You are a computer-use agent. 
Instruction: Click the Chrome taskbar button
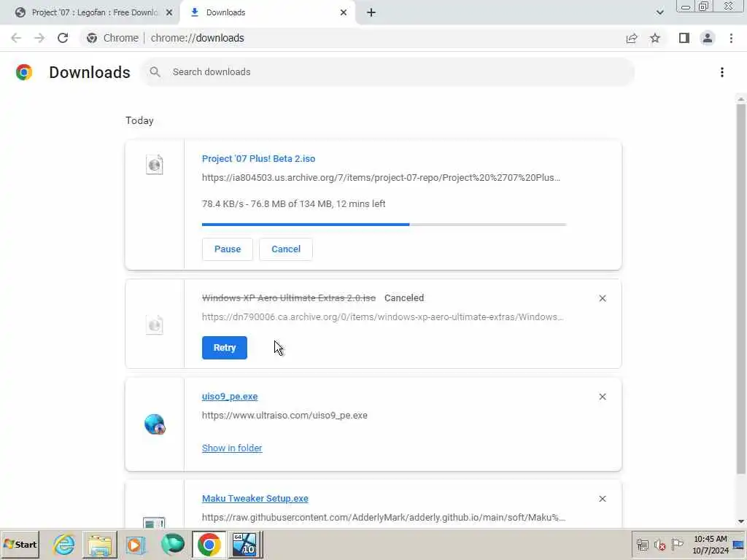(x=209, y=544)
